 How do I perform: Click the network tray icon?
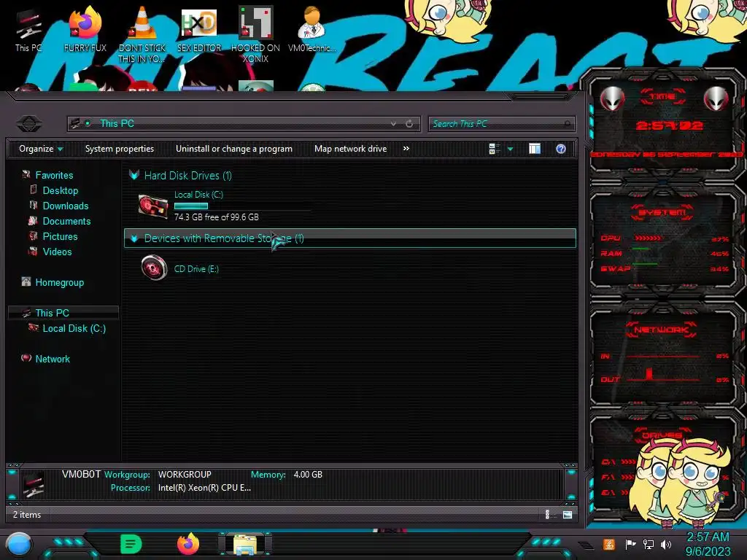[649, 544]
